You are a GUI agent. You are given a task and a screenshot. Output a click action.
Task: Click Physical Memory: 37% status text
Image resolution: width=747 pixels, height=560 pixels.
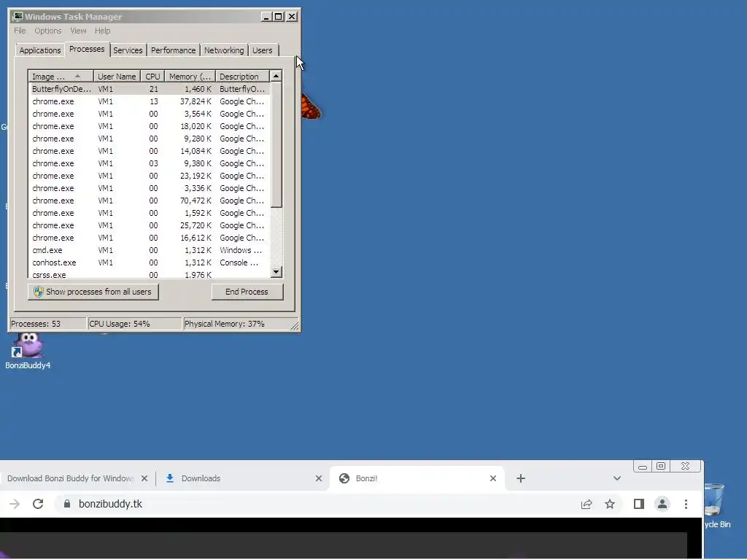pos(225,324)
